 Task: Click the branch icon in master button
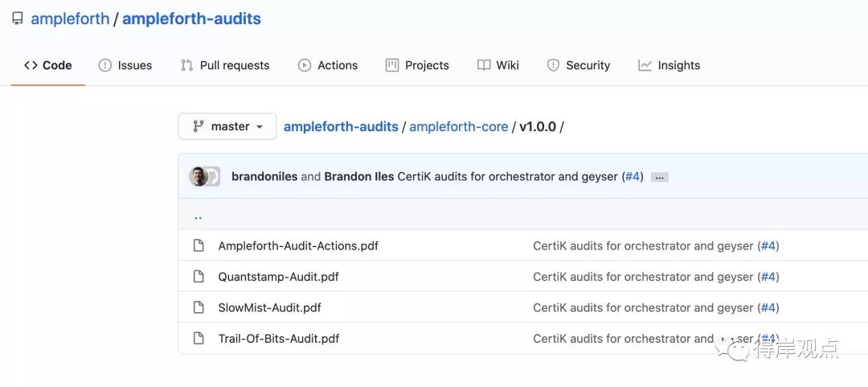pyautogui.click(x=199, y=126)
